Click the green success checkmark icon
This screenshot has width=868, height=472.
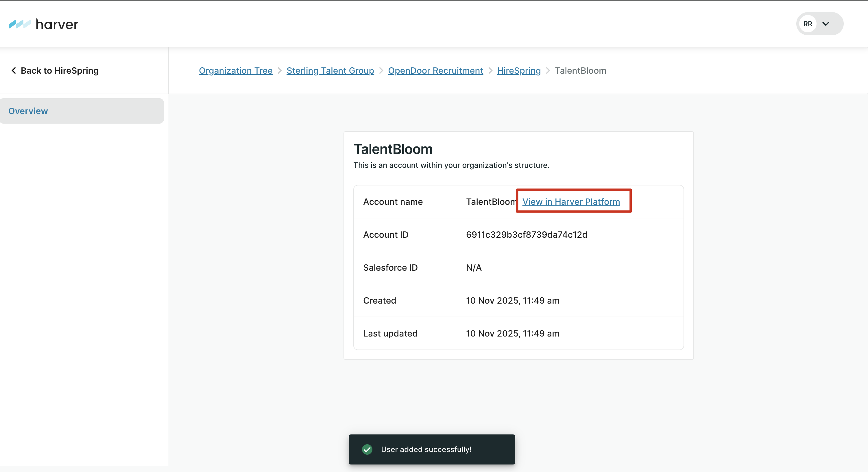pyautogui.click(x=367, y=449)
